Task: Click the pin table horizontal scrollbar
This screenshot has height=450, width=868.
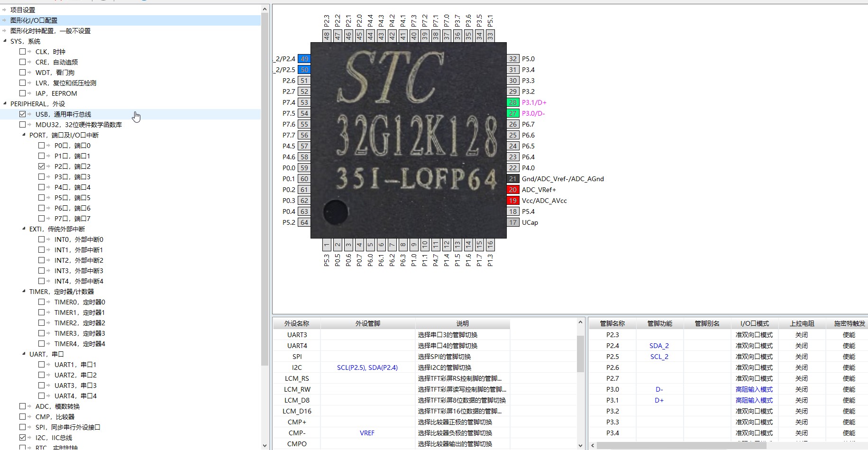Action: point(681,446)
